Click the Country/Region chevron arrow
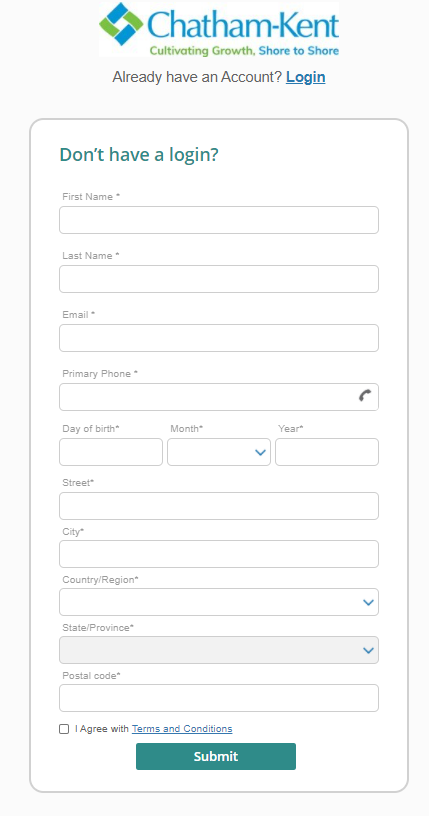Image resolution: width=429 pixels, height=816 pixels. (369, 602)
